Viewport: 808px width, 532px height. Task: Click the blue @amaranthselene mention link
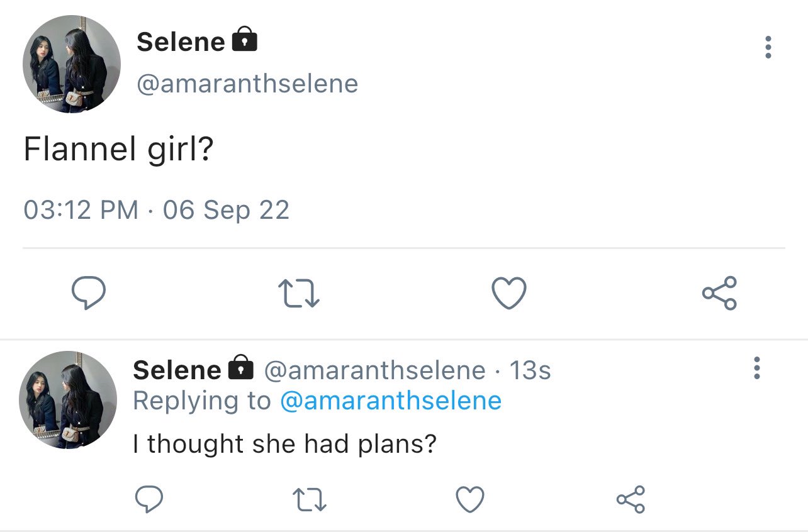[x=391, y=401]
